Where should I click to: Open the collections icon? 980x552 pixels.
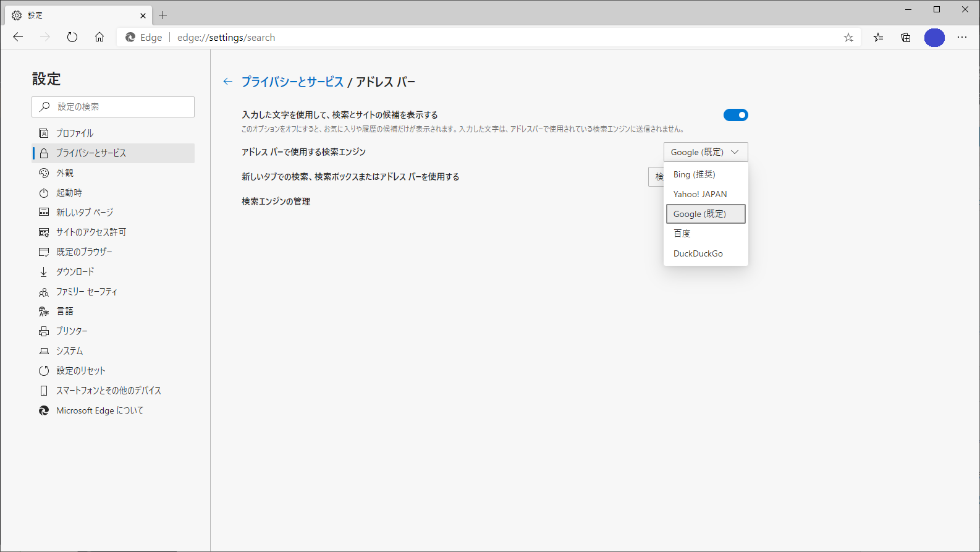coord(906,38)
